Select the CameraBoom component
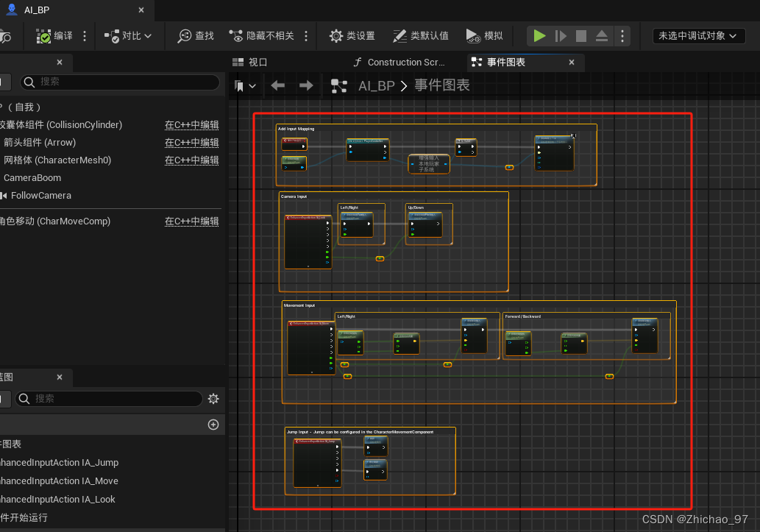This screenshot has height=532, width=760. click(x=32, y=178)
